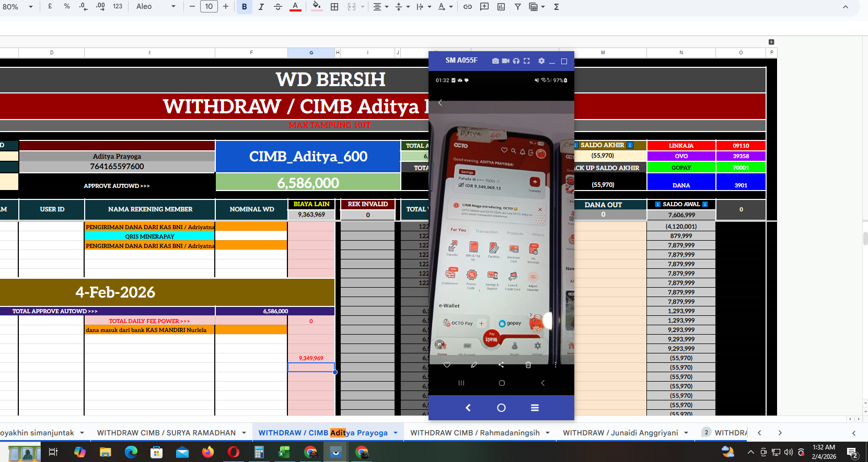The image size is (868, 462).
Task: Increase the font size
Action: [x=226, y=6]
